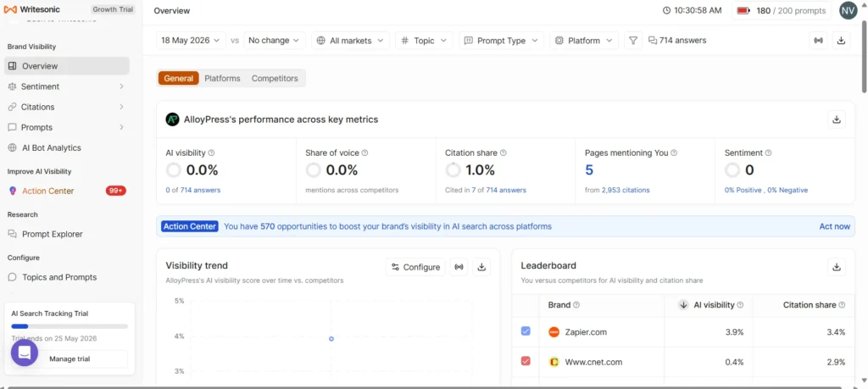Screen dimensions: 868x389
Task: Click the Brand column info icon
Action: click(576, 305)
